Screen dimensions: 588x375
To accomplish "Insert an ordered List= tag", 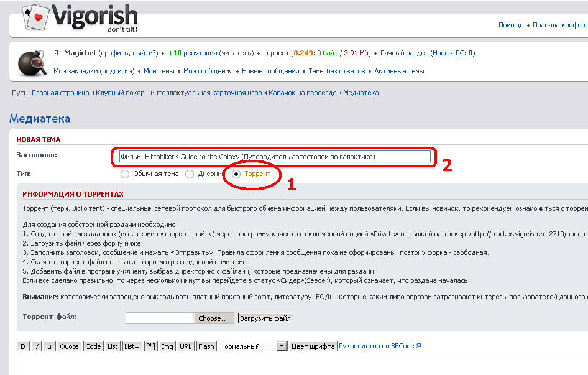I will [x=132, y=346].
